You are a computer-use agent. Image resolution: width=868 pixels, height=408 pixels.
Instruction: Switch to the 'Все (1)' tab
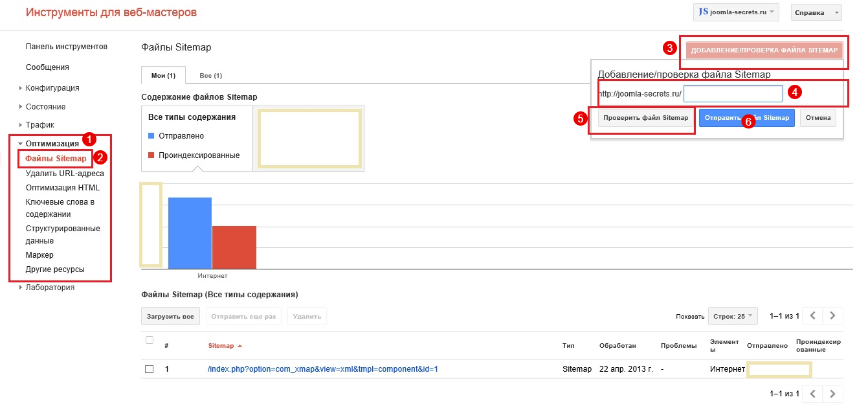pos(210,76)
